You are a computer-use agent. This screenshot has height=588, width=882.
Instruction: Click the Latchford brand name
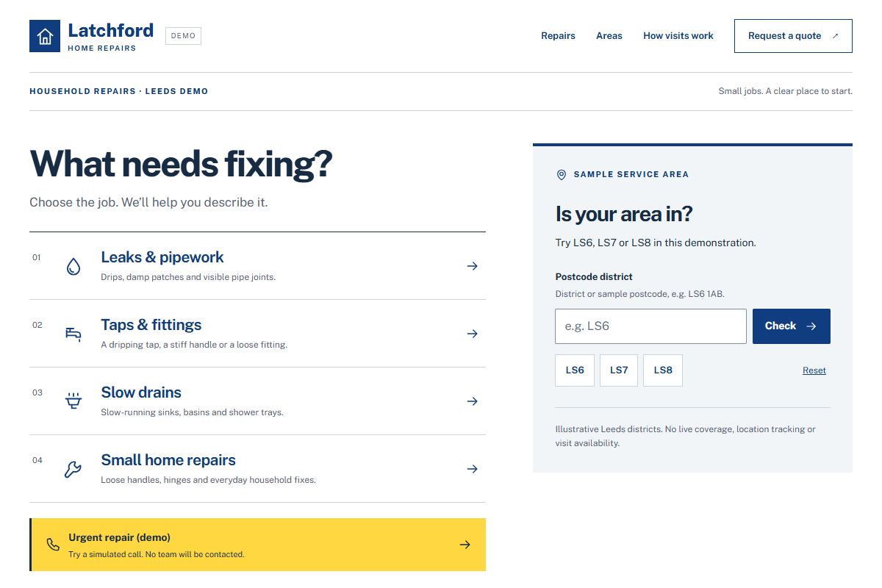pyautogui.click(x=110, y=30)
